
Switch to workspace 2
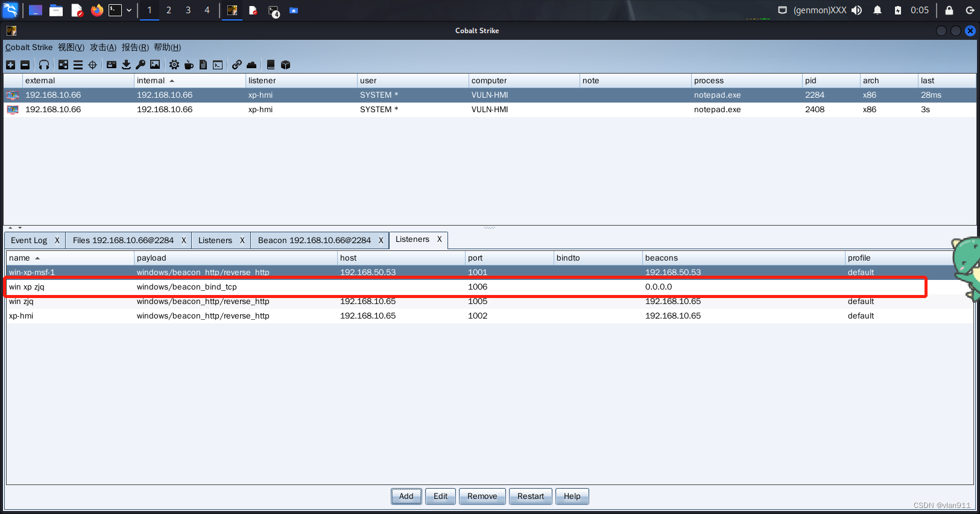pyautogui.click(x=169, y=10)
